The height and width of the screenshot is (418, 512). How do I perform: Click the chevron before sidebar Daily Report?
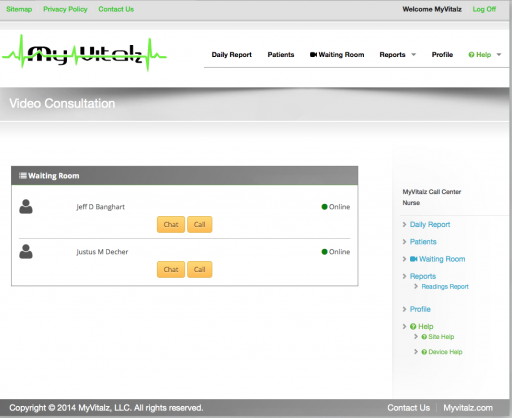click(x=404, y=224)
